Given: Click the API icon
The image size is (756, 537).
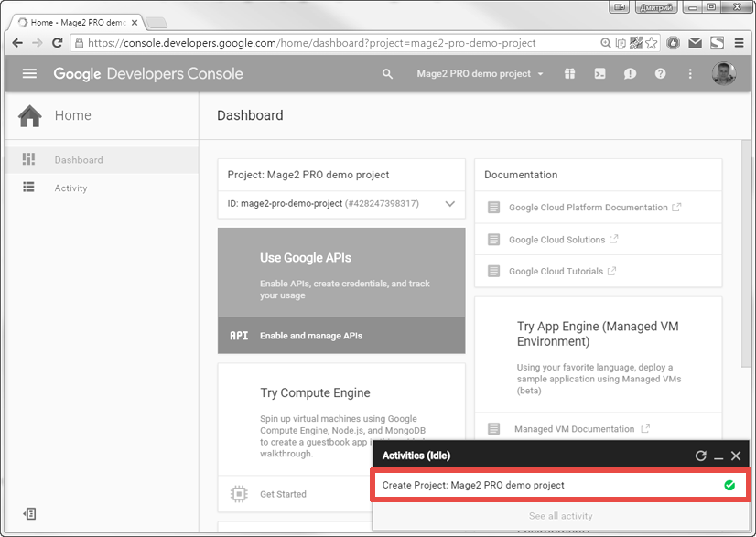Looking at the screenshot, I should [239, 336].
